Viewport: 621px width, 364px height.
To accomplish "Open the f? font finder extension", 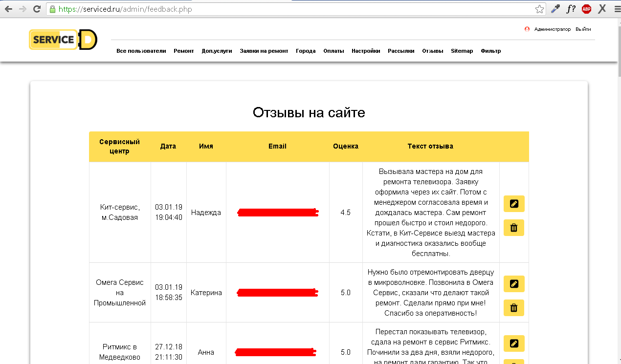I will tap(571, 9).
